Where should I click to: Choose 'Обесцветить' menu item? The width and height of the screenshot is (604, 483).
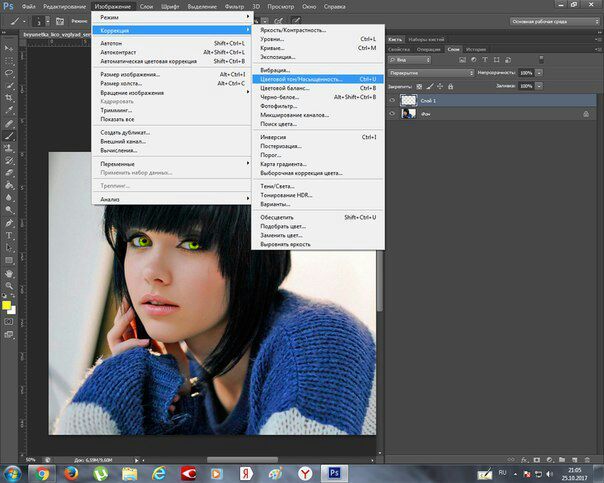tap(318, 217)
